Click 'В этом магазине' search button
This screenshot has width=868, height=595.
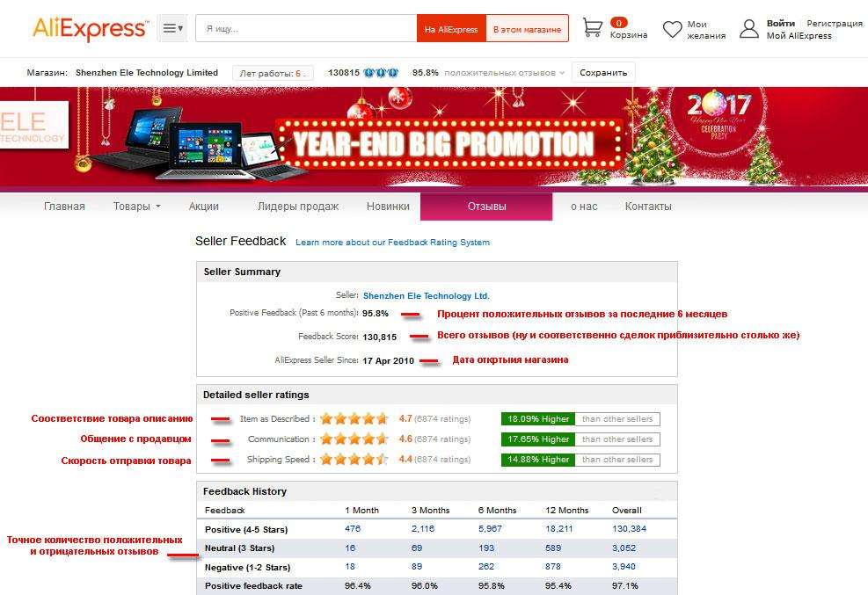[527, 29]
